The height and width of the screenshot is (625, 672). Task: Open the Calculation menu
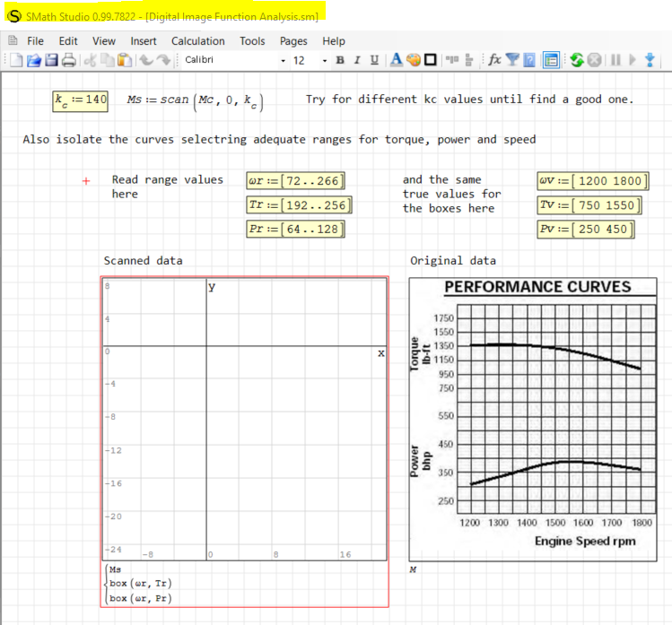click(x=198, y=40)
